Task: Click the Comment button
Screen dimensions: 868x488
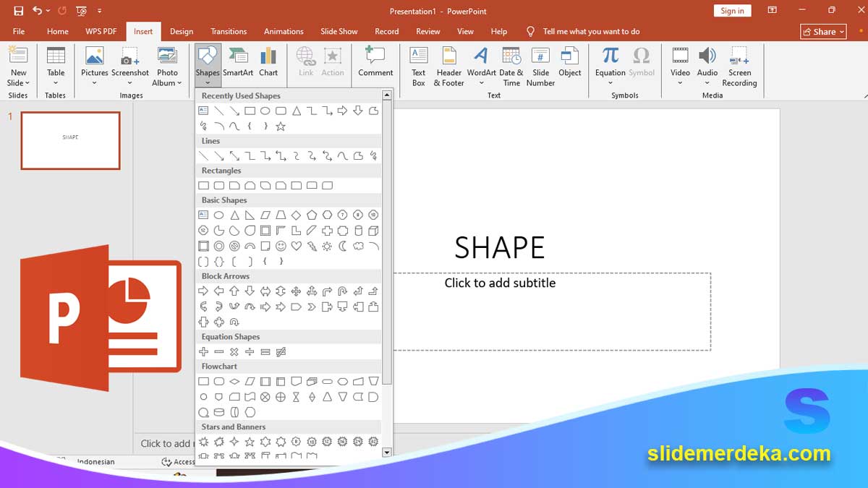Action: 375,63
